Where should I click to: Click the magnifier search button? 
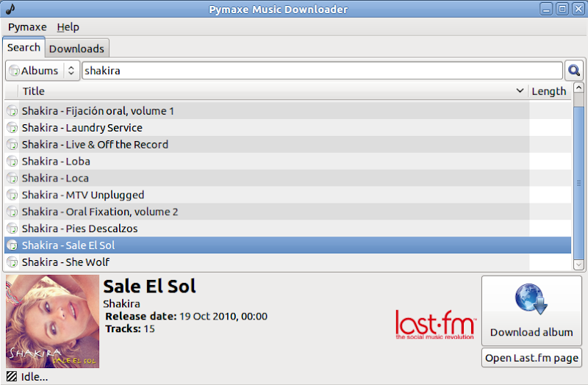(x=574, y=71)
